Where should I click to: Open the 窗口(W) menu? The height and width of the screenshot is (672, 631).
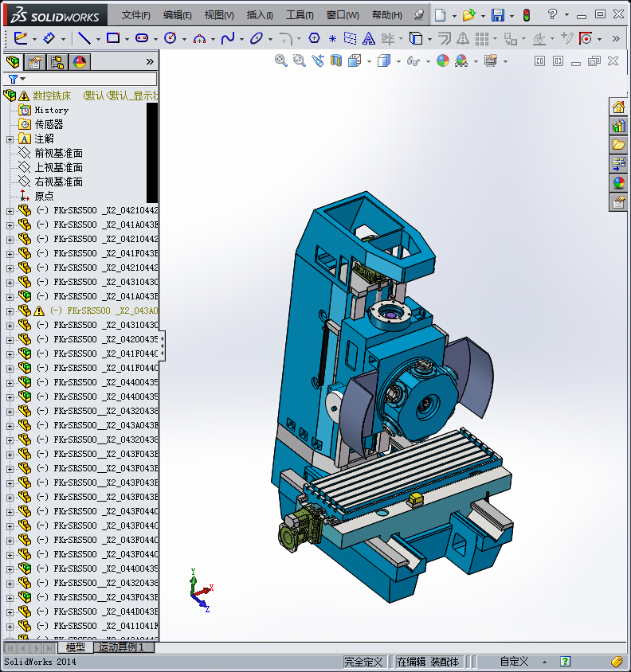(x=343, y=15)
